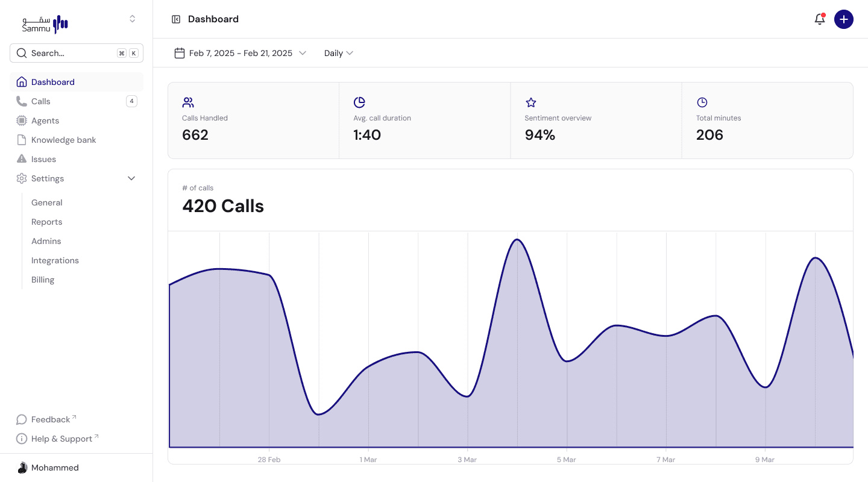This screenshot has height=482, width=868.
Task: Open the Help & Support link
Action: coord(61,439)
